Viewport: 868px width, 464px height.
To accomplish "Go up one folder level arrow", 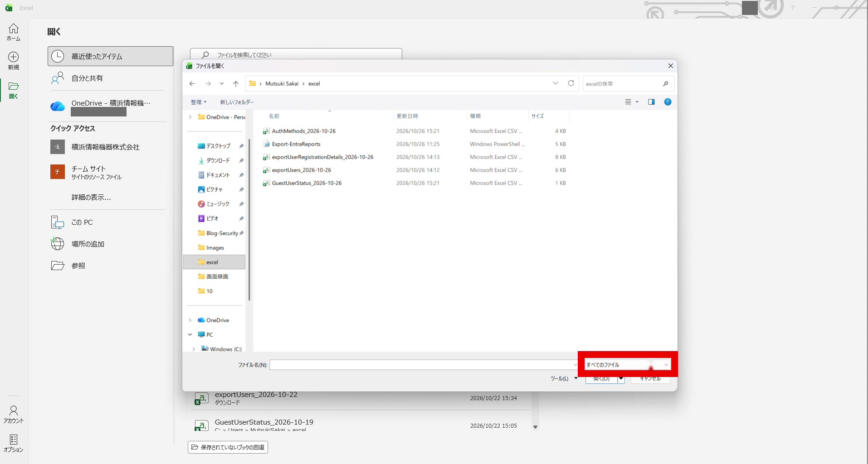I will 236,84.
